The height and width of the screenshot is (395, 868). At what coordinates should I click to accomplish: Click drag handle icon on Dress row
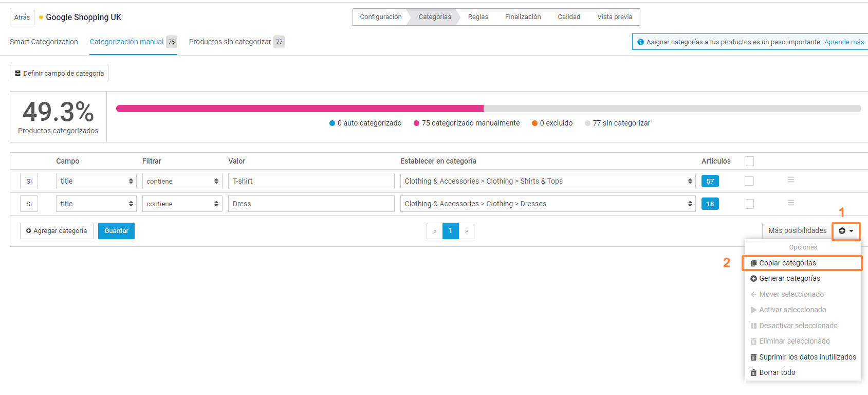click(790, 203)
